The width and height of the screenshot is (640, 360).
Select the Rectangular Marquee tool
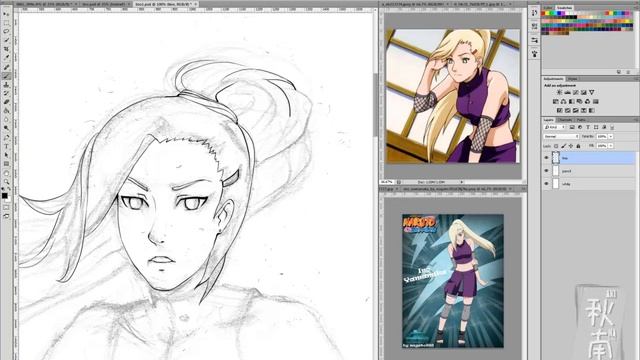click(6, 22)
